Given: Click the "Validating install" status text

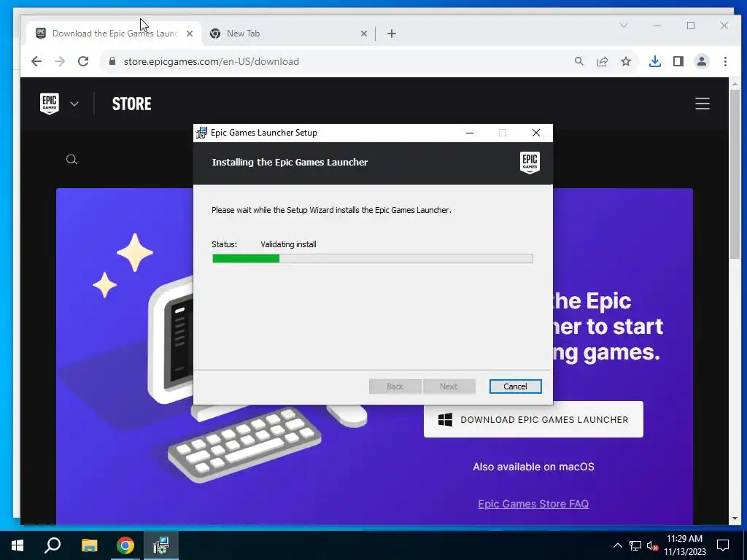Looking at the screenshot, I should click(288, 244).
